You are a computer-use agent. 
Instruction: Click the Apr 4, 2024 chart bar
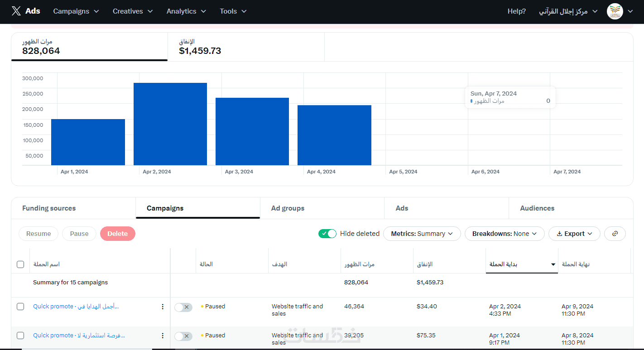point(334,135)
